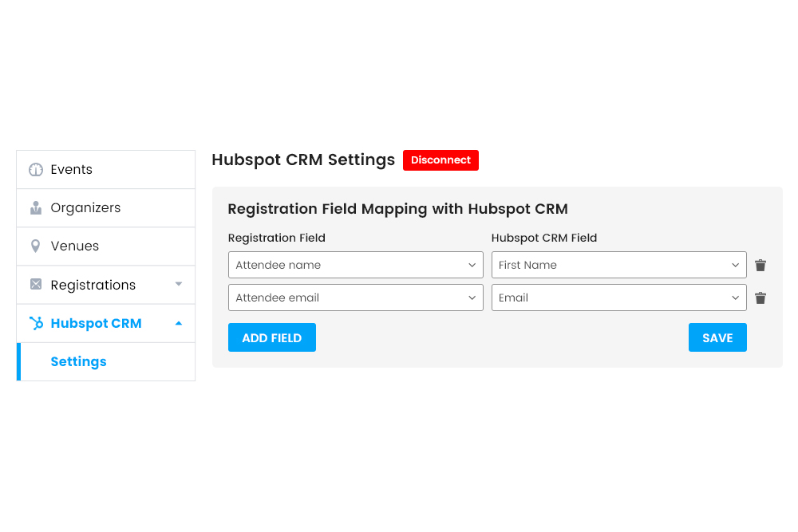
Task: Click the Registrations envelope icon
Action: coord(35,284)
